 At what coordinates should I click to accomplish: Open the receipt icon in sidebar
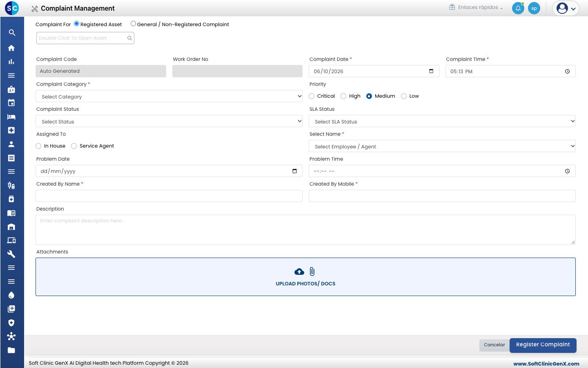pos(11,158)
